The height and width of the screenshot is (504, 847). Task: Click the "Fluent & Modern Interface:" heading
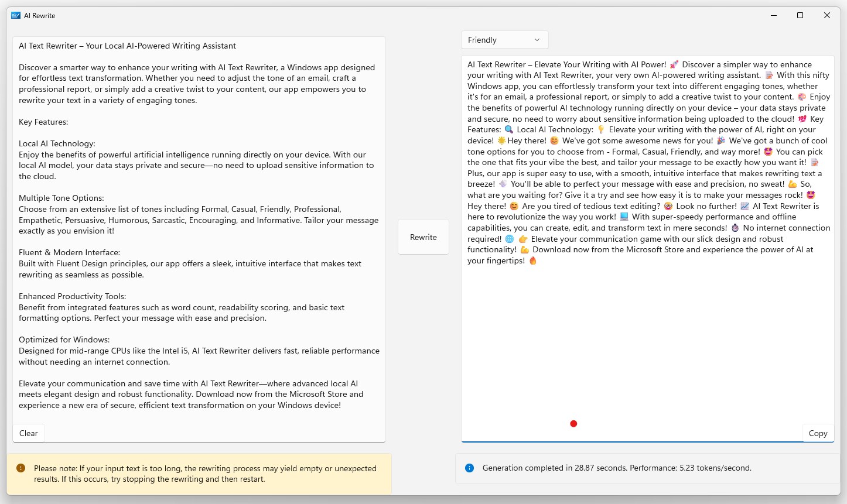(69, 252)
